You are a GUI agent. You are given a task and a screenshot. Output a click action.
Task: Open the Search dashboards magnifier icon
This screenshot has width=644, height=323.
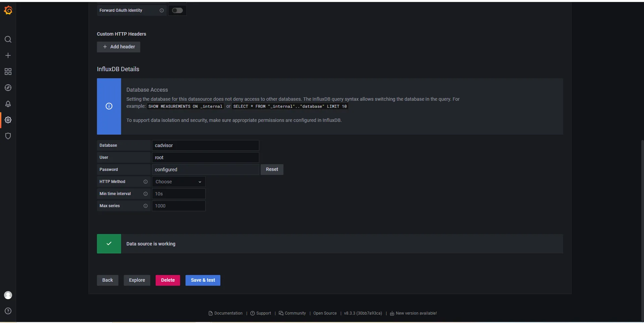coord(8,39)
